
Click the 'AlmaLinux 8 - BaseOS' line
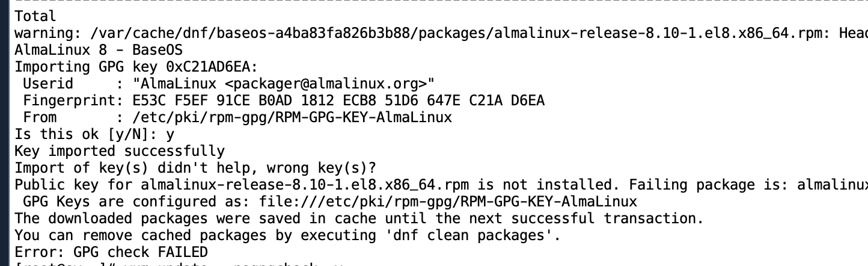99,49
